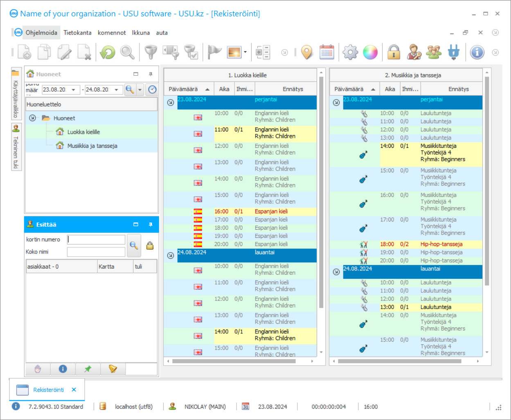Pin the Esittää panel
511x420 pixels.
151,224
